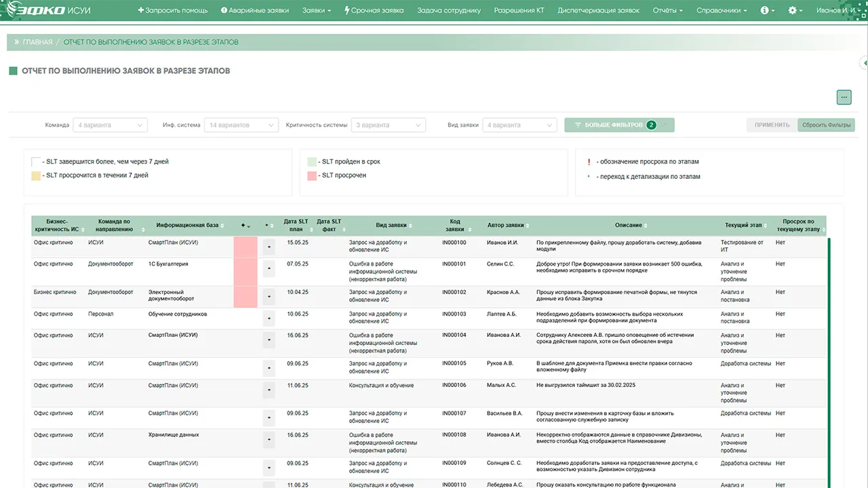Click the 1С Бухгалтерия cell
868x488 pixels.
(168, 264)
